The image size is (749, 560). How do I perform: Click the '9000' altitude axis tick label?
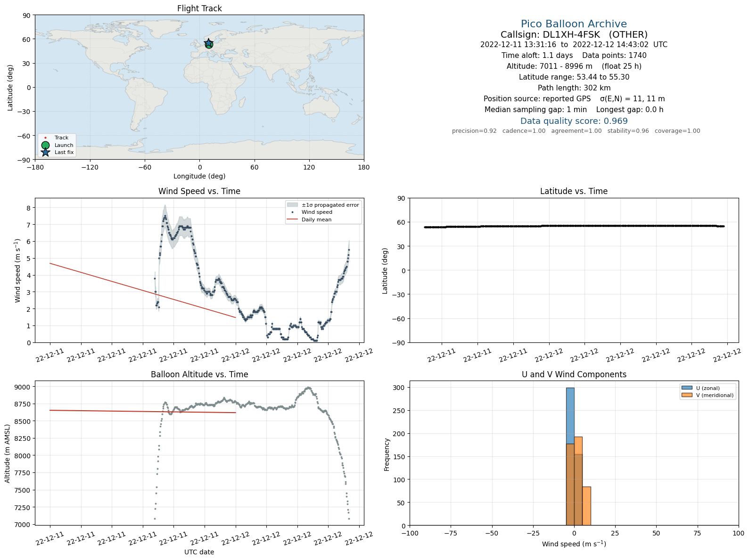pyautogui.click(x=22, y=387)
